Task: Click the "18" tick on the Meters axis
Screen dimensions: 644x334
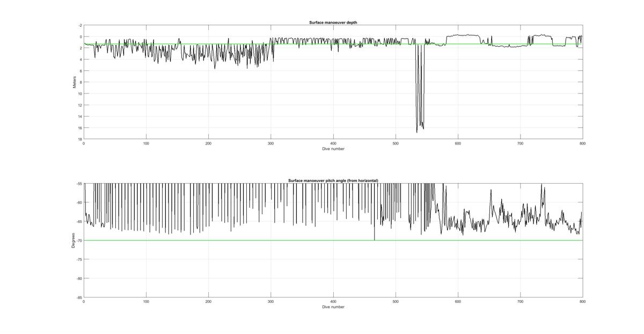Action: click(80, 139)
